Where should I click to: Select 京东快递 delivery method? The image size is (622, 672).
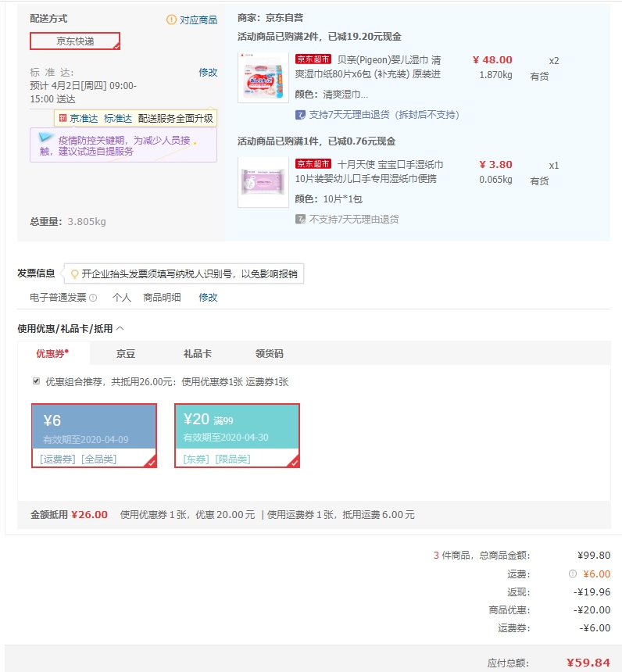75,41
